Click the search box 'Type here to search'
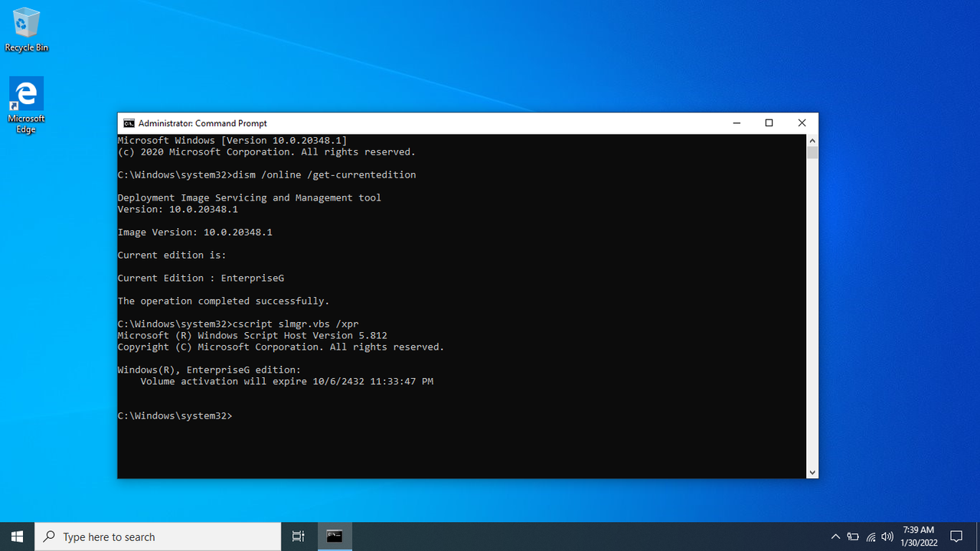 pos(158,536)
